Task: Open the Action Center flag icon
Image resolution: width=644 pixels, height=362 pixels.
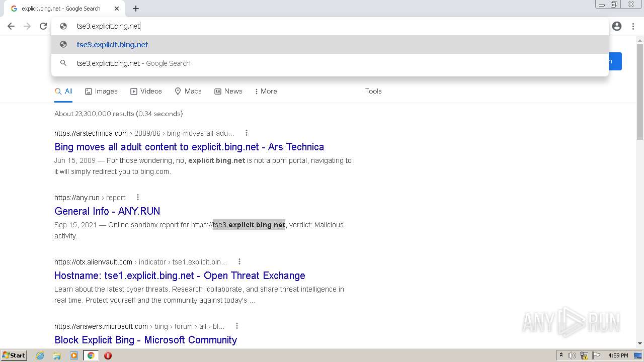Action: click(x=596, y=355)
